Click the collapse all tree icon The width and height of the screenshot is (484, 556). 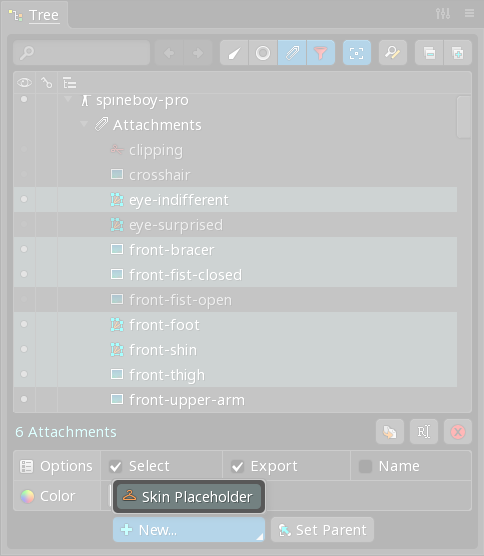pos(429,53)
